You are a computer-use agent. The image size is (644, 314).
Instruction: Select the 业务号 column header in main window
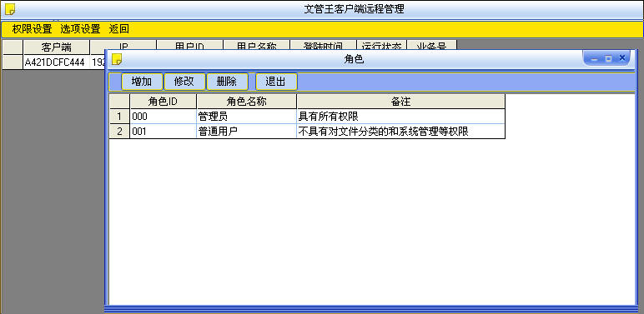coord(431,45)
